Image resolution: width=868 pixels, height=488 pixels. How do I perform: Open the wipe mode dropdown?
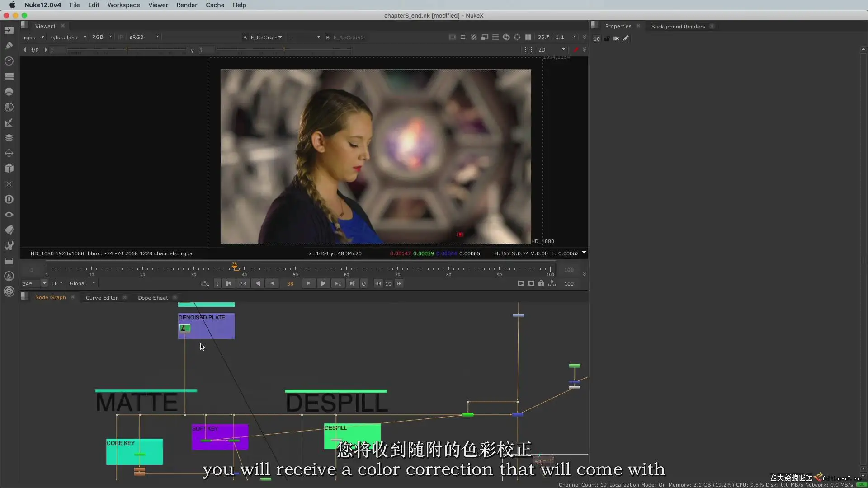(x=305, y=38)
